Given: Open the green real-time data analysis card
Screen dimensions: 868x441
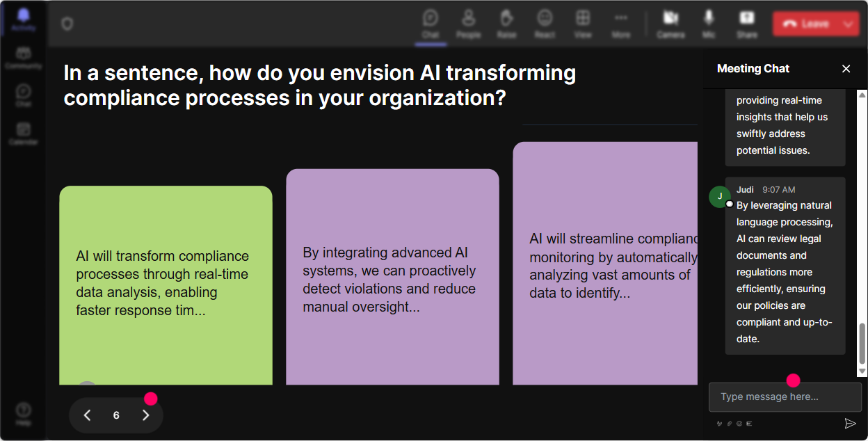Looking at the screenshot, I should tap(166, 285).
